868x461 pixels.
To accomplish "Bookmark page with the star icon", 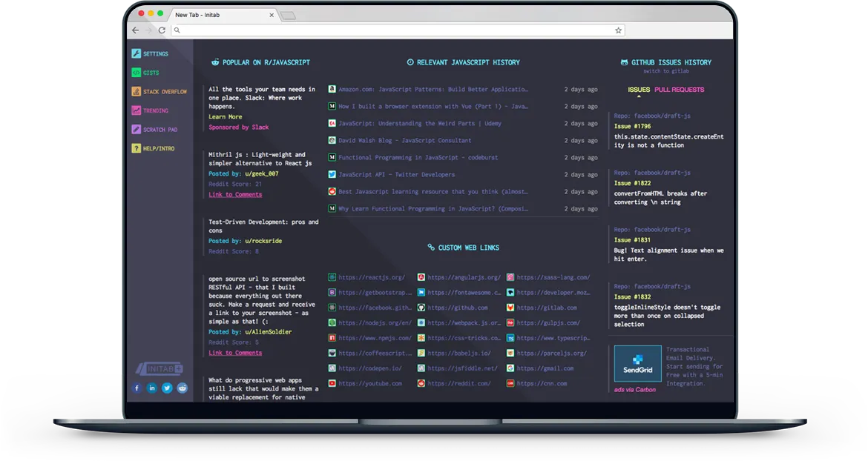I will [618, 30].
